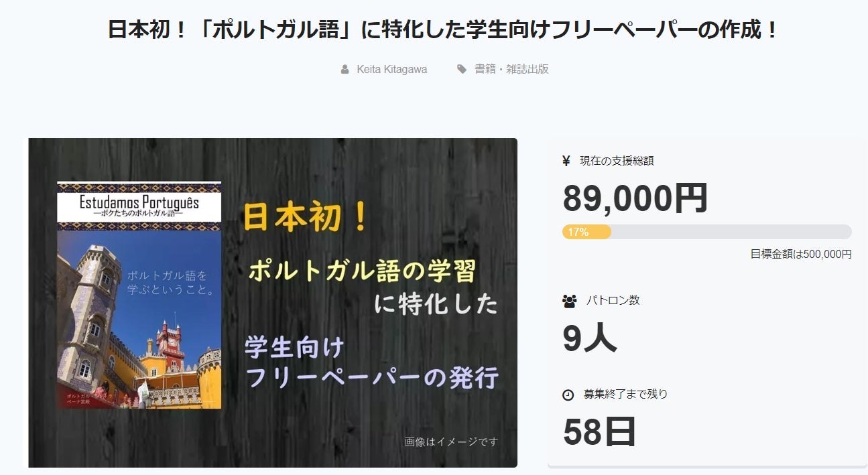Image resolution: width=868 pixels, height=475 pixels.
Task: Click the main project image banner
Action: click(272, 303)
